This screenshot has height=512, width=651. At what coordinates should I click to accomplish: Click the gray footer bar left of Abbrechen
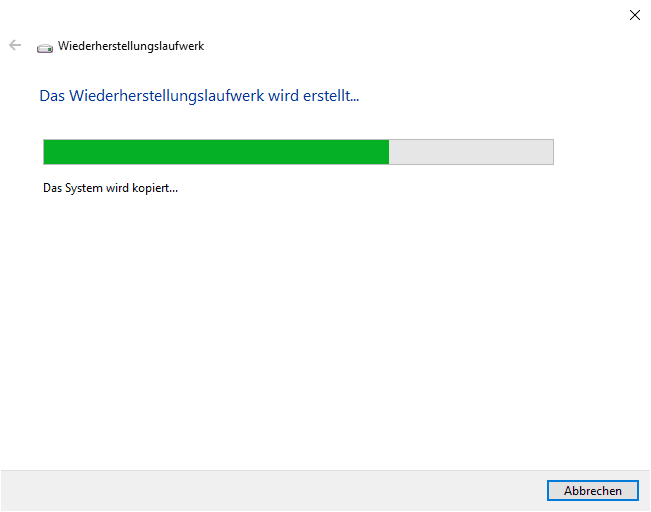click(x=274, y=490)
